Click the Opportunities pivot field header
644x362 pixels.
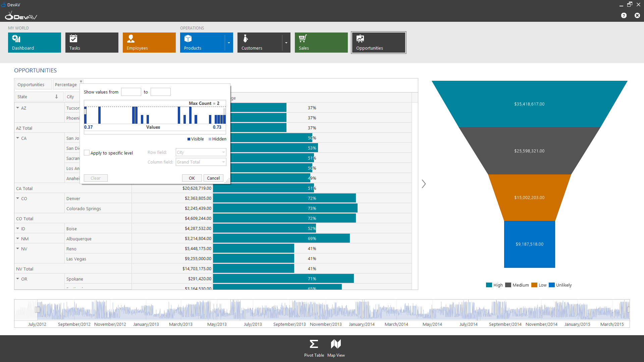(33, 84)
